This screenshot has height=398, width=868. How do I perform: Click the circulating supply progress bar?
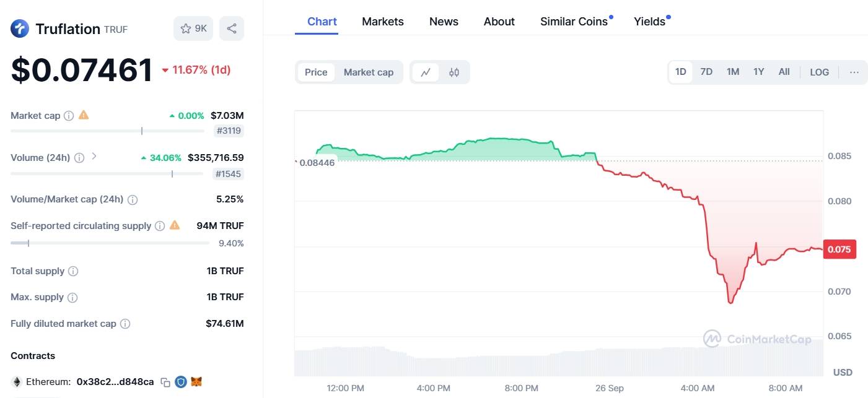110,243
